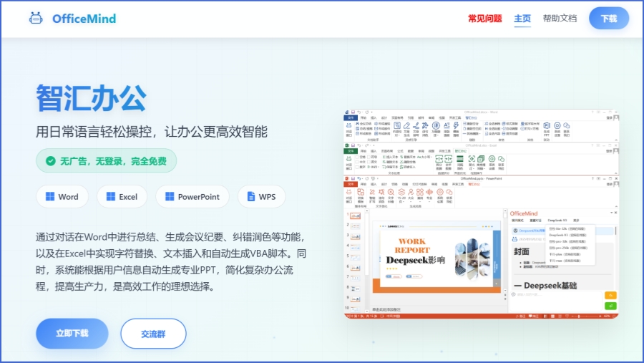
Task: Open 系统设置 in the Word ribbon
Action: point(557,129)
